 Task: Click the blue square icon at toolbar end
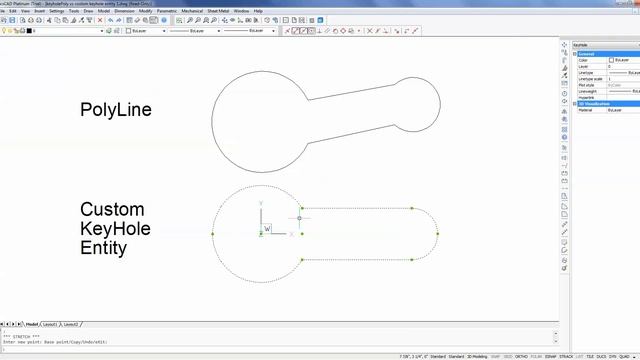click(x=320, y=20)
